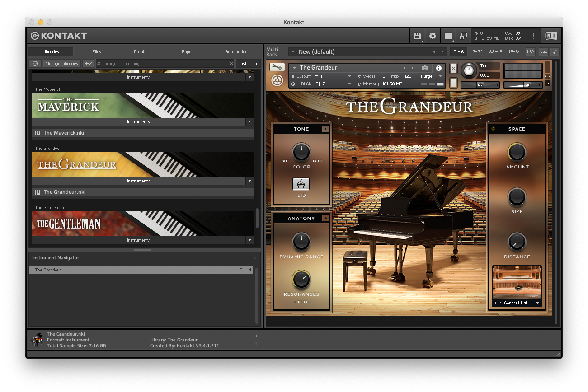Image resolution: width=588 pixels, height=392 pixels.
Task: Switch to the Expert tab
Action: pos(188,52)
